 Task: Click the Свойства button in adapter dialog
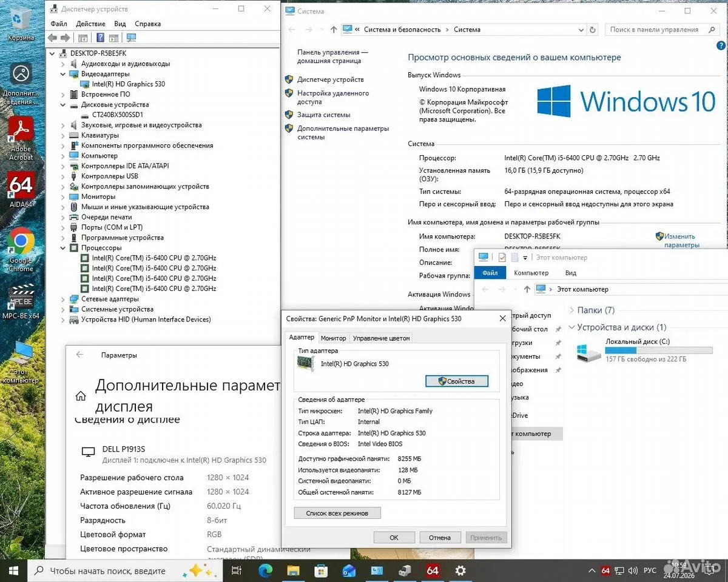coord(456,381)
